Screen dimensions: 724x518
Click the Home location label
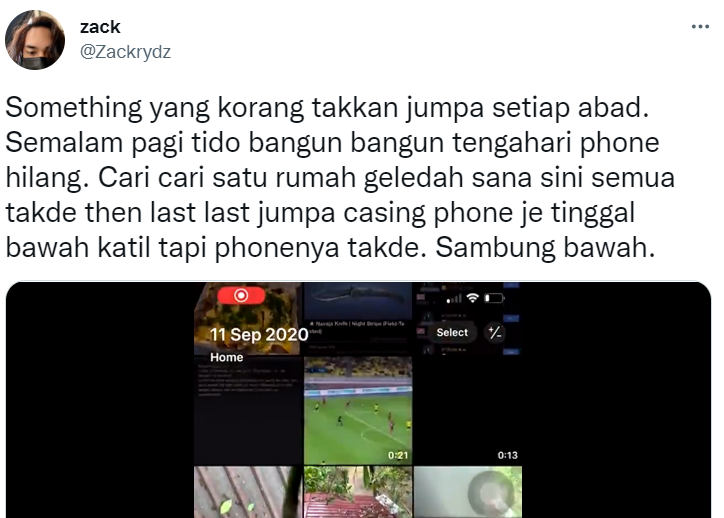pyautogui.click(x=226, y=357)
